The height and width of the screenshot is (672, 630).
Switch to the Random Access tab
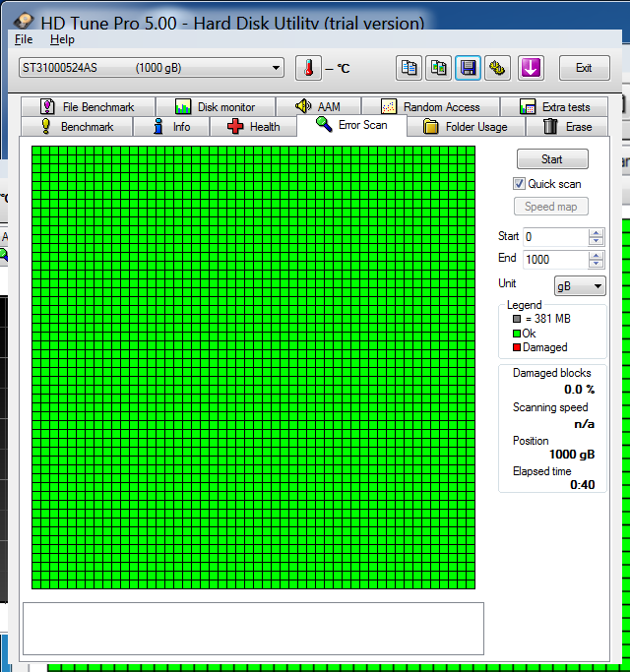pyautogui.click(x=430, y=106)
